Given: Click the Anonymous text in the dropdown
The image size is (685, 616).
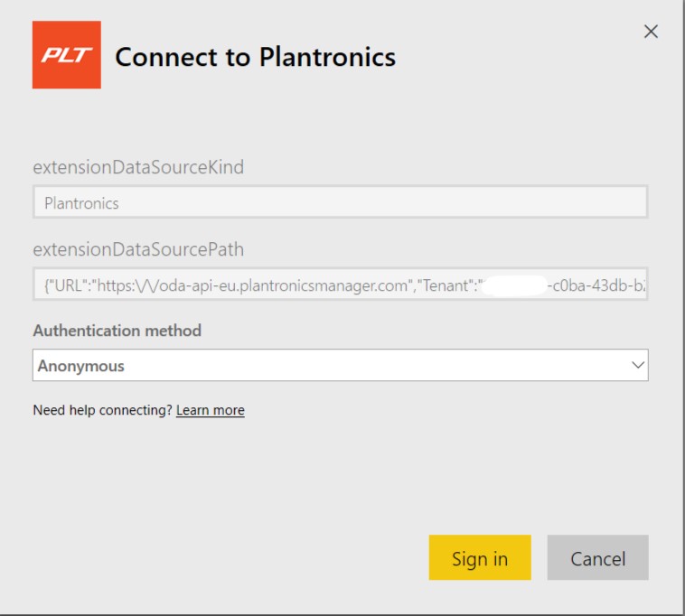Looking at the screenshot, I should [x=81, y=366].
